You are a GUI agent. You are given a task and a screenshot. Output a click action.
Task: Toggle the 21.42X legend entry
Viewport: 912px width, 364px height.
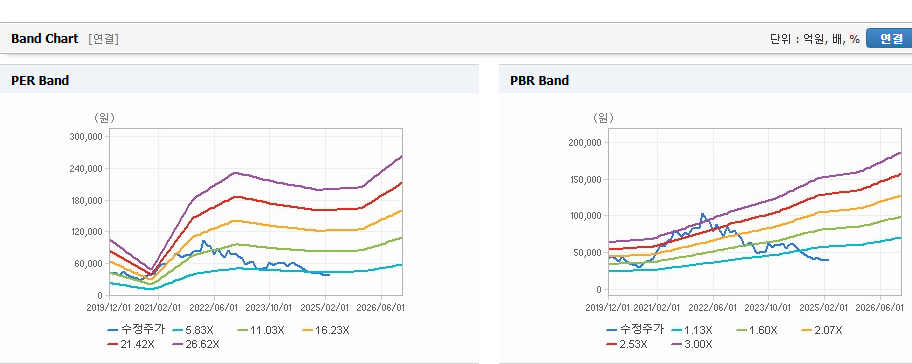[131, 344]
